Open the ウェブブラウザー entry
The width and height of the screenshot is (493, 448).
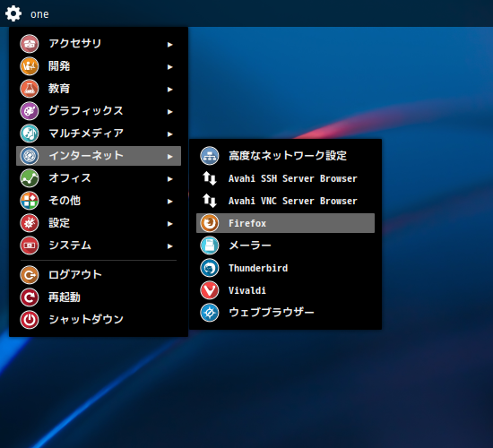(x=285, y=313)
